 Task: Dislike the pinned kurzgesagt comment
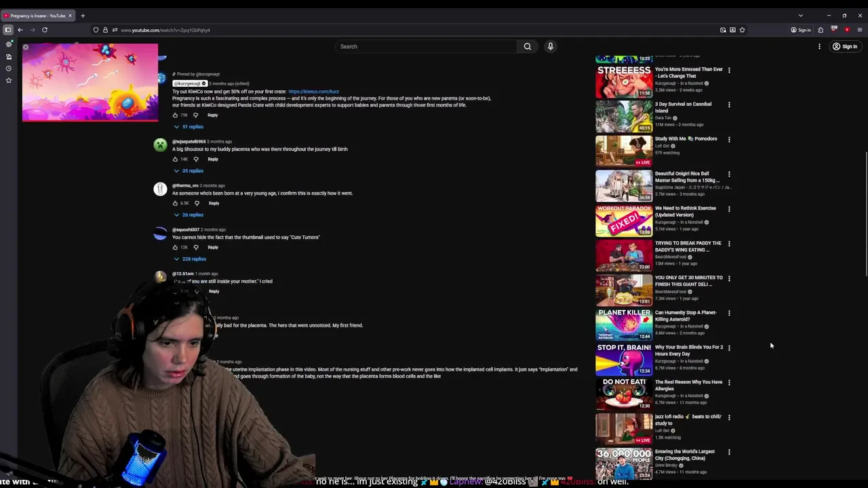pyautogui.click(x=195, y=115)
